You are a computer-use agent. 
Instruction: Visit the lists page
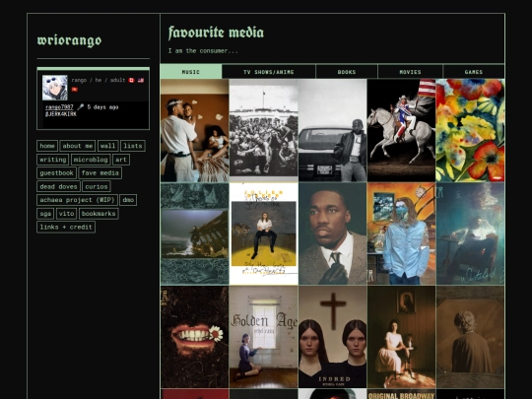pyautogui.click(x=133, y=146)
